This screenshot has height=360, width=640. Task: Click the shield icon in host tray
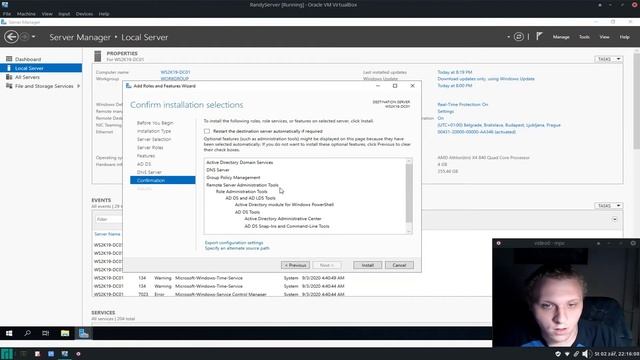click(x=558, y=354)
